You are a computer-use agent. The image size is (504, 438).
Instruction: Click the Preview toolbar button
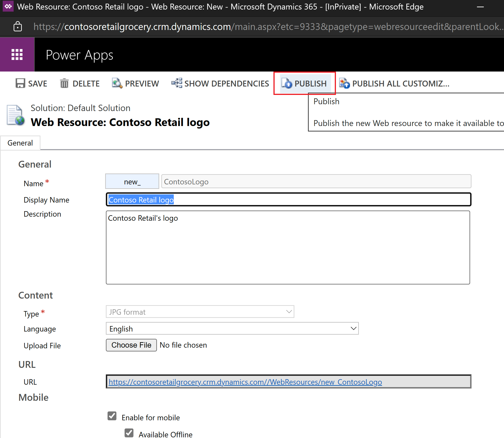tap(135, 84)
